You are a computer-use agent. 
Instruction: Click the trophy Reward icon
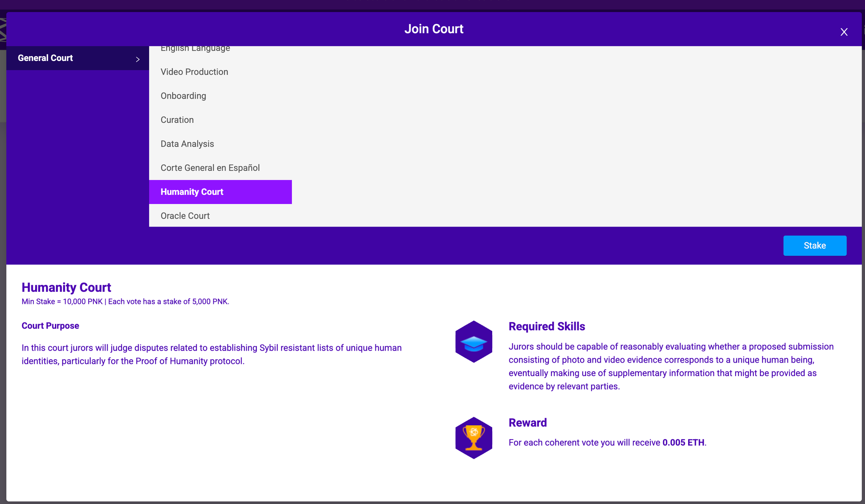pos(474,437)
